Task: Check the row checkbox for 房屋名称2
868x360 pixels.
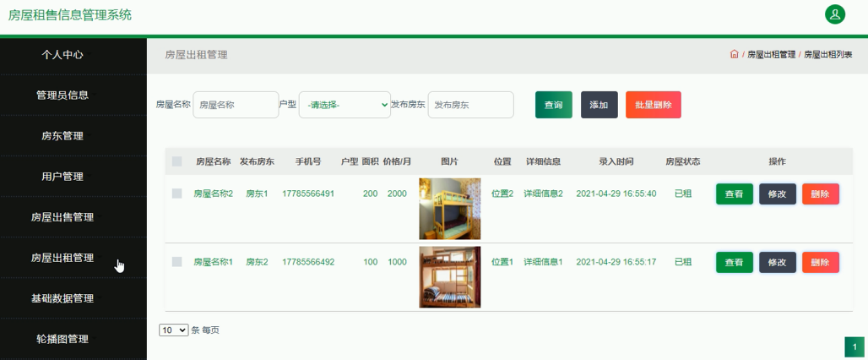Action: pyautogui.click(x=176, y=194)
